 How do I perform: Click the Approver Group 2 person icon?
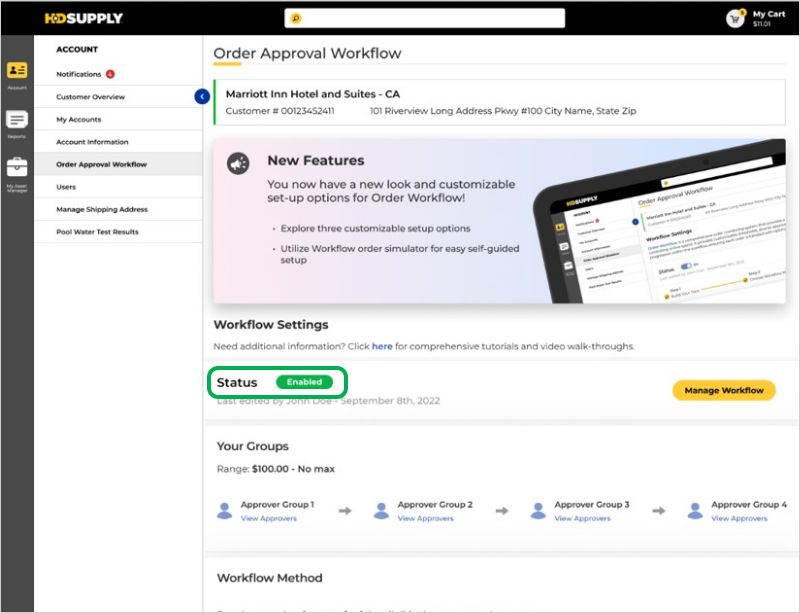pos(381,510)
